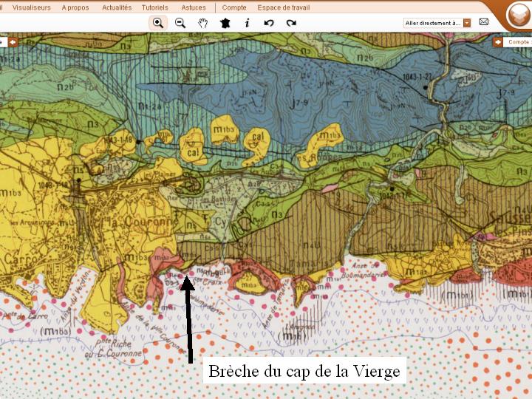This screenshot has width=532, height=399.
Task: Click the France map full-extent icon
Action: (x=225, y=23)
